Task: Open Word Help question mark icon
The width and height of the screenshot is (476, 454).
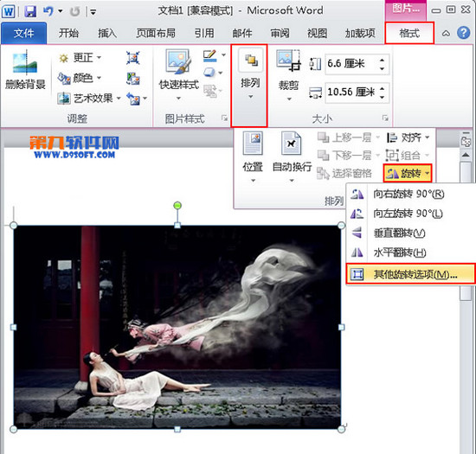Action: point(463,33)
